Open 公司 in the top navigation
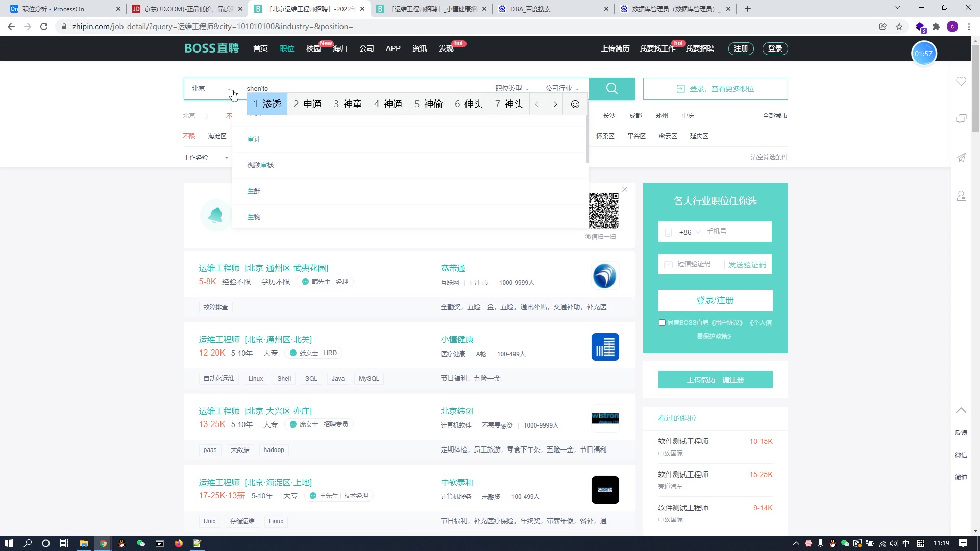The image size is (980, 551). [366, 48]
